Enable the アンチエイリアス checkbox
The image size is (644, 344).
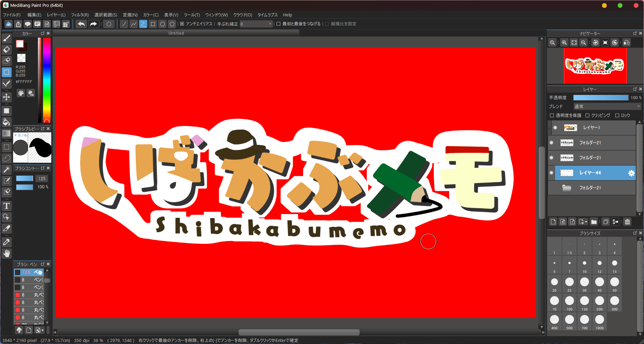182,24
